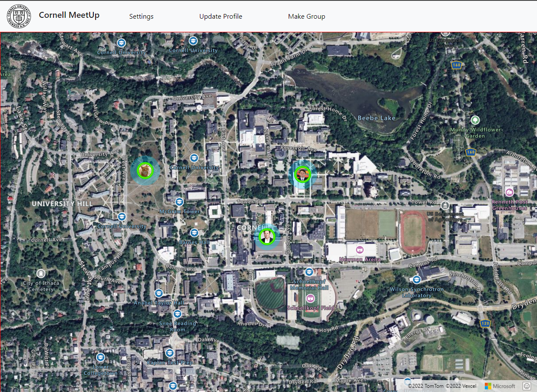Click the South Ave road label
The width and height of the screenshot is (537, 392).
(107, 280)
